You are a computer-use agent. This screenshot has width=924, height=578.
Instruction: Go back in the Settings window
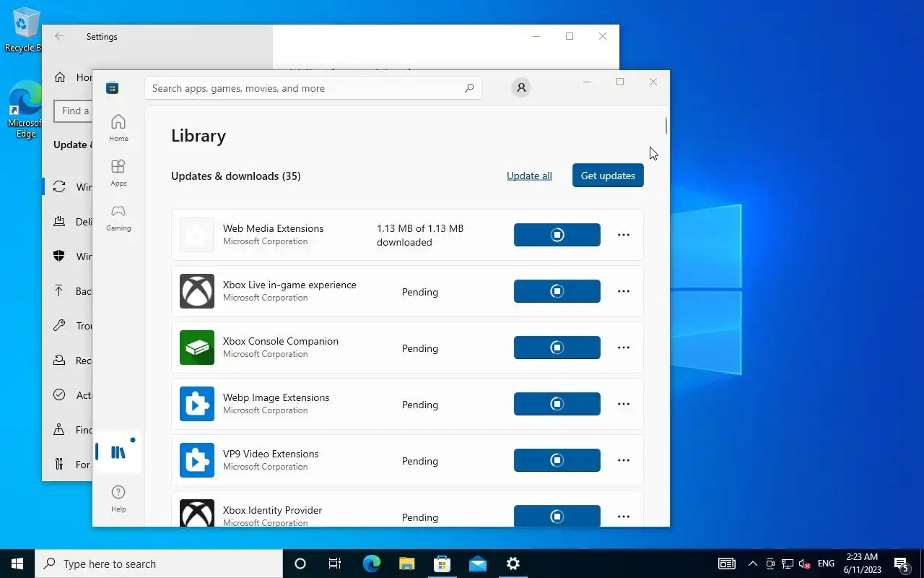59,36
